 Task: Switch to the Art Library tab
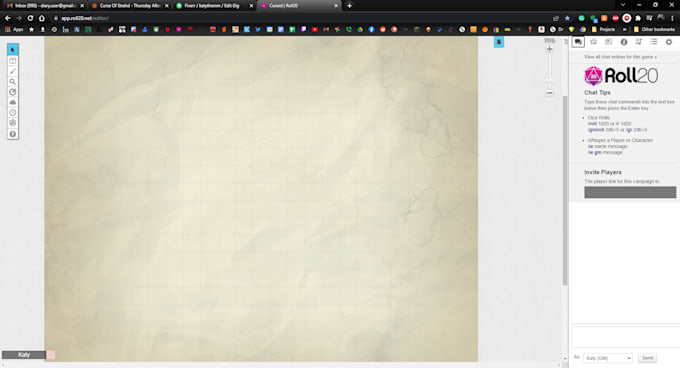(x=594, y=42)
